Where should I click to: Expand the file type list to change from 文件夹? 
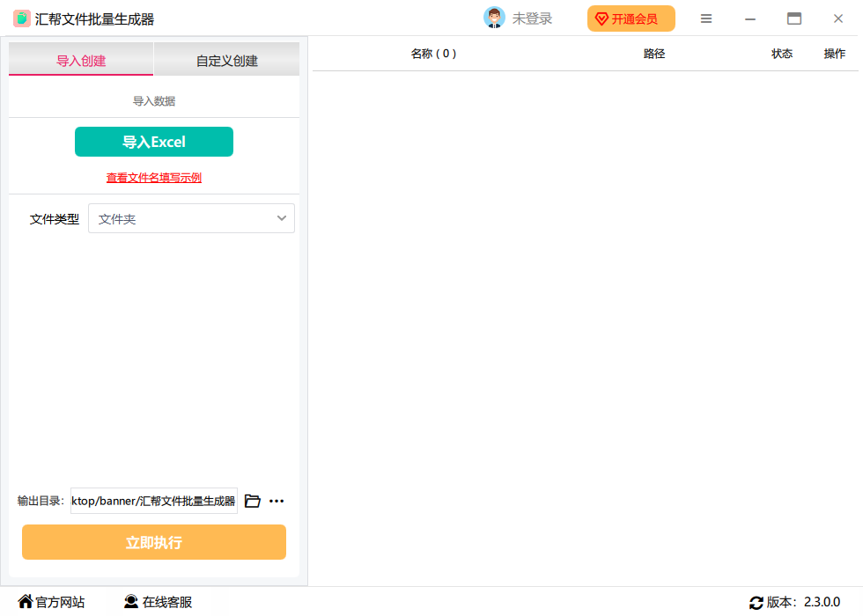(x=191, y=218)
